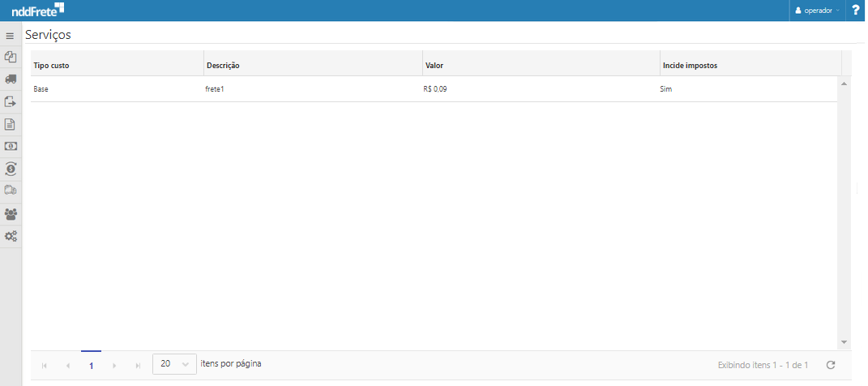The height and width of the screenshot is (386, 868).
Task: Refresh the grid with reload icon
Action: [x=831, y=365]
